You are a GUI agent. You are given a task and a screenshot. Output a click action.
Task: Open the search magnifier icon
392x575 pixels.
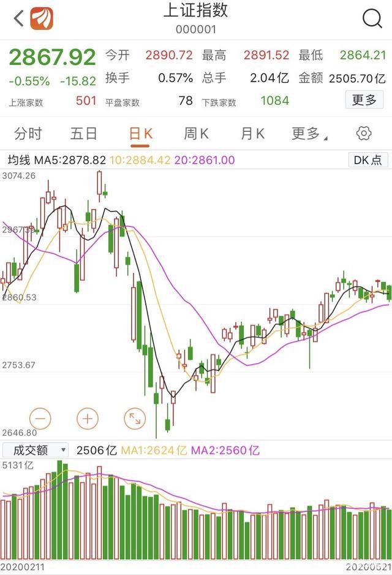point(372,18)
